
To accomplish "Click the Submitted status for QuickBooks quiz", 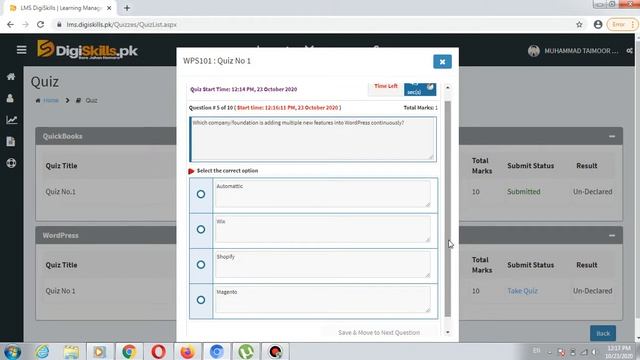I will pyautogui.click(x=524, y=192).
